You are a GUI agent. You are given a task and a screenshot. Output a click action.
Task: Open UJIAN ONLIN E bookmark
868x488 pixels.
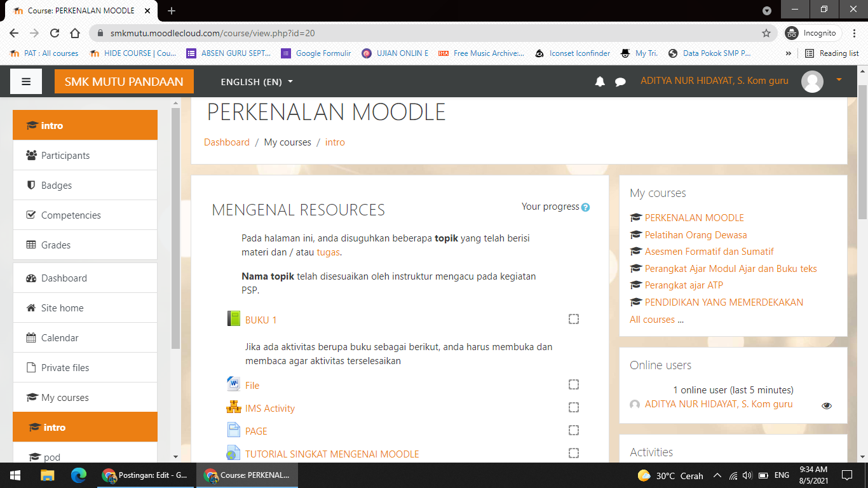coord(395,53)
